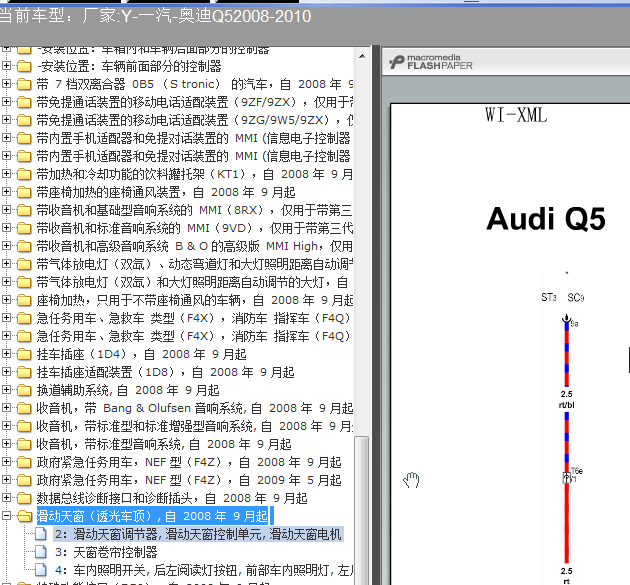This screenshot has height=585, width=630.
Task: Click folder icon of 数据总线诊断接口和诊断插头
Action: click(24, 498)
